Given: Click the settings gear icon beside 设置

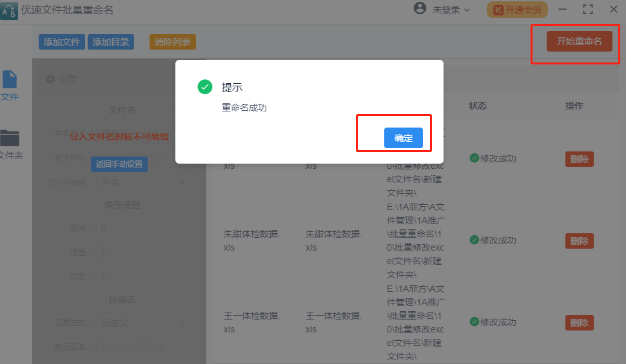Looking at the screenshot, I should [x=50, y=79].
